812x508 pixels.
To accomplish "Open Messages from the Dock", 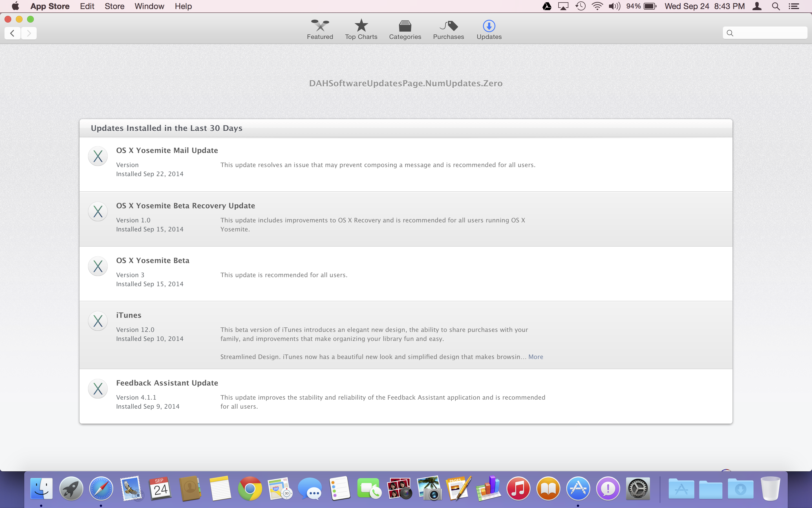I will click(310, 489).
